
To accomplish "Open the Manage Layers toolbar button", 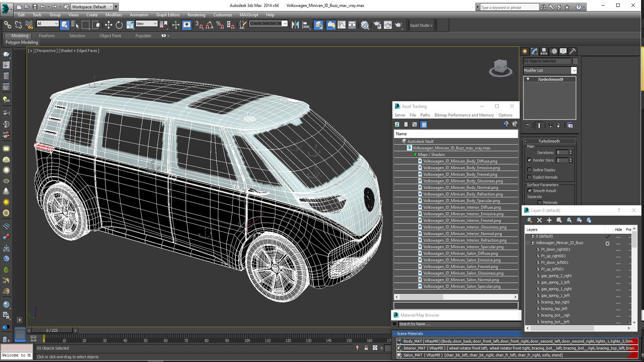I will 319,25.
